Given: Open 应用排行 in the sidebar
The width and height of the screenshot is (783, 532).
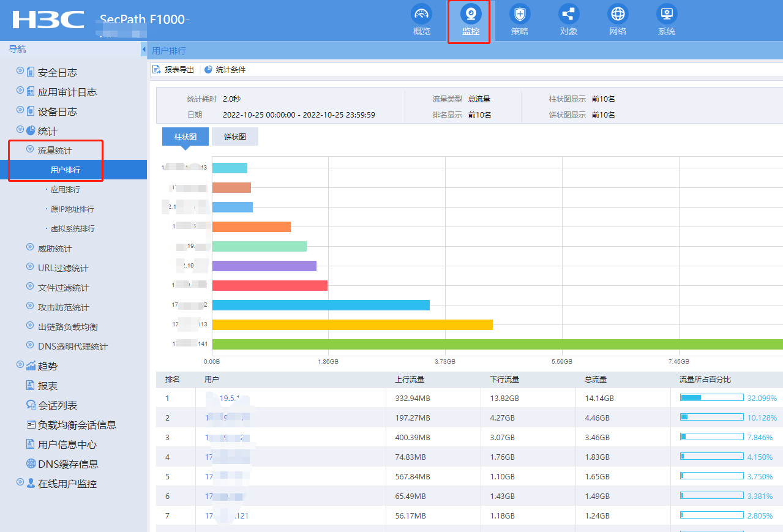Looking at the screenshot, I should [65, 190].
